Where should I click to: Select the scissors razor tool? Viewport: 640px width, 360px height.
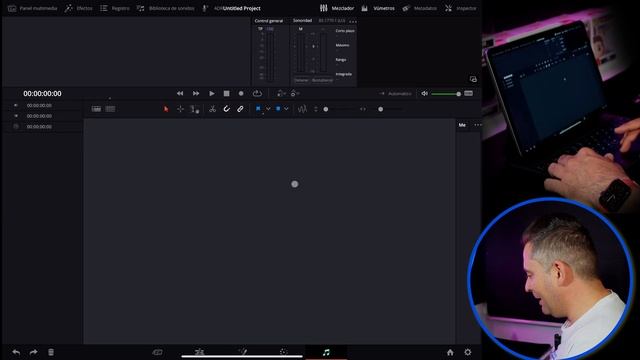coord(212,109)
